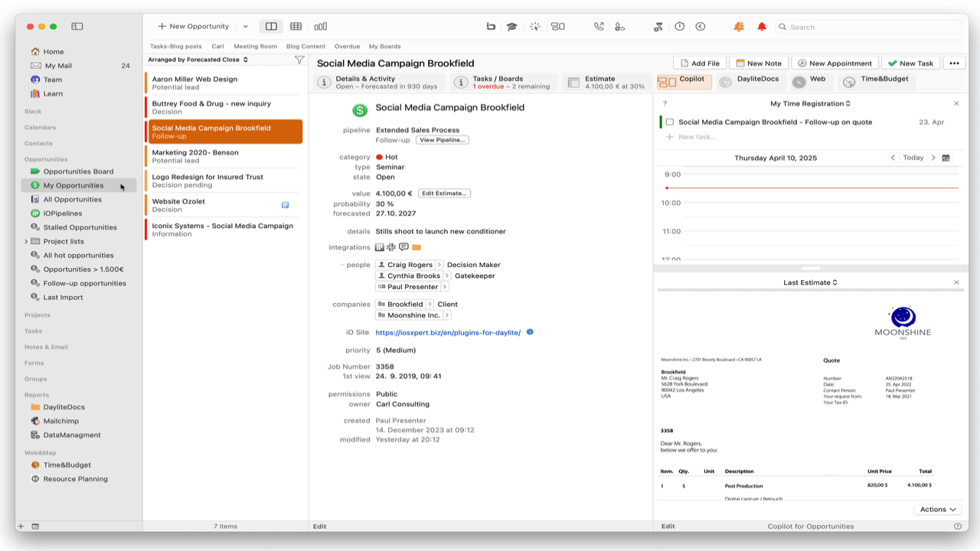Open the phone call log icon
Image resolution: width=980 pixels, height=551 pixels.
click(x=599, y=26)
